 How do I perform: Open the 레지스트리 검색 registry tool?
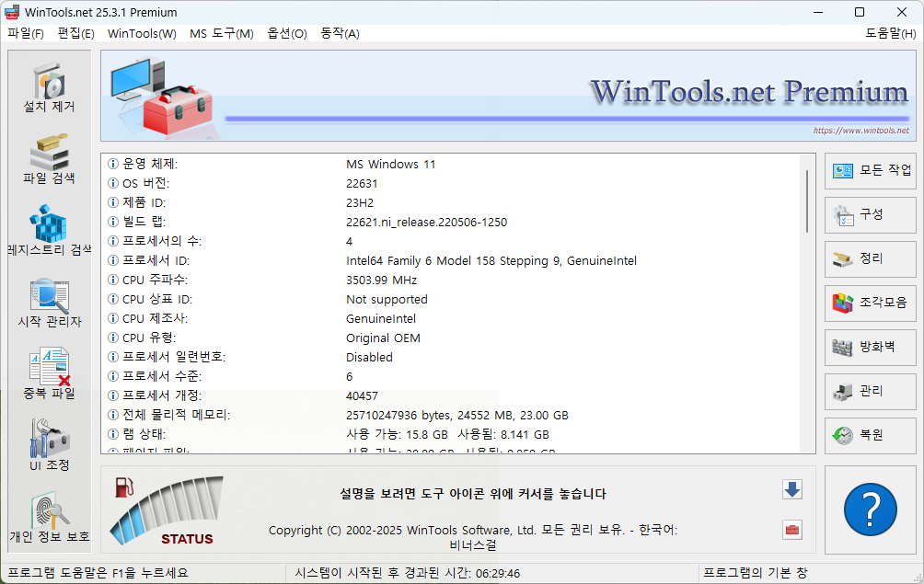pos(49,231)
